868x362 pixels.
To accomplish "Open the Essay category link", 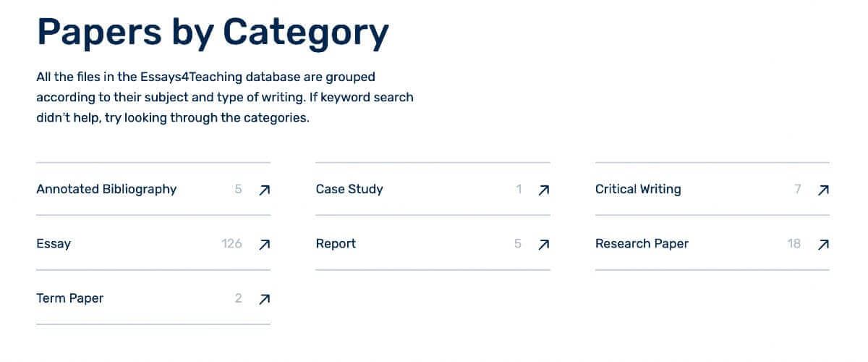I will pos(54,244).
